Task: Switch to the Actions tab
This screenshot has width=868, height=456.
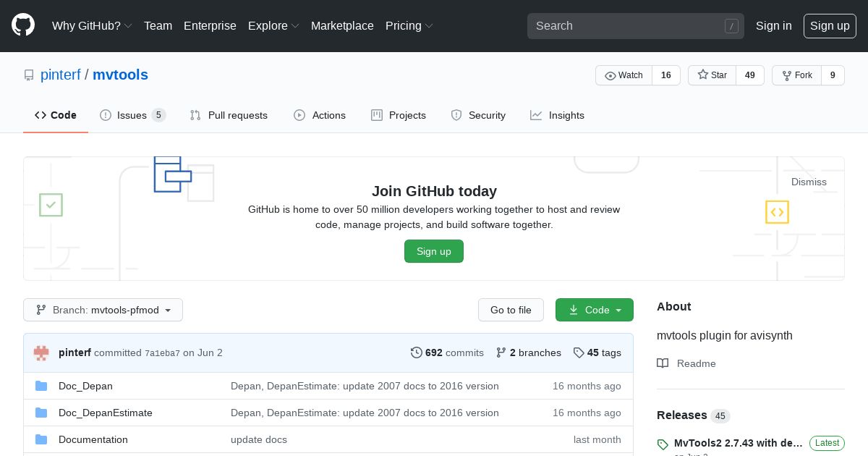Action: 320,115
